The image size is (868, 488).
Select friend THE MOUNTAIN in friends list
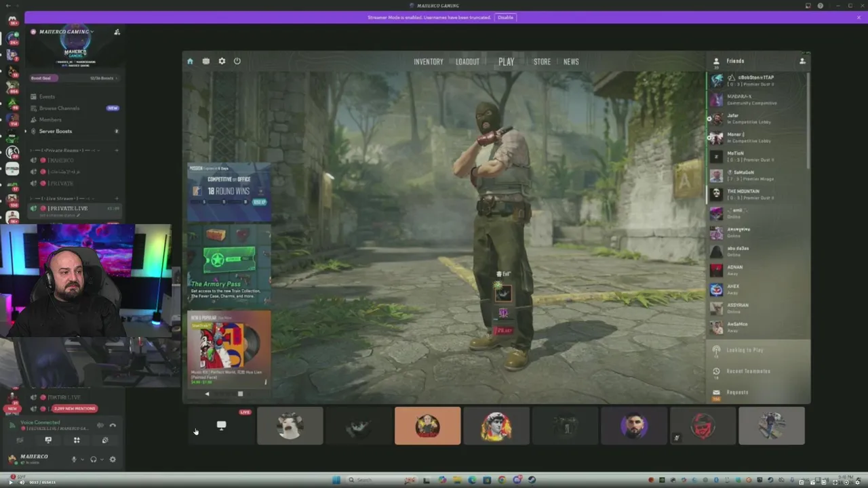click(x=757, y=195)
